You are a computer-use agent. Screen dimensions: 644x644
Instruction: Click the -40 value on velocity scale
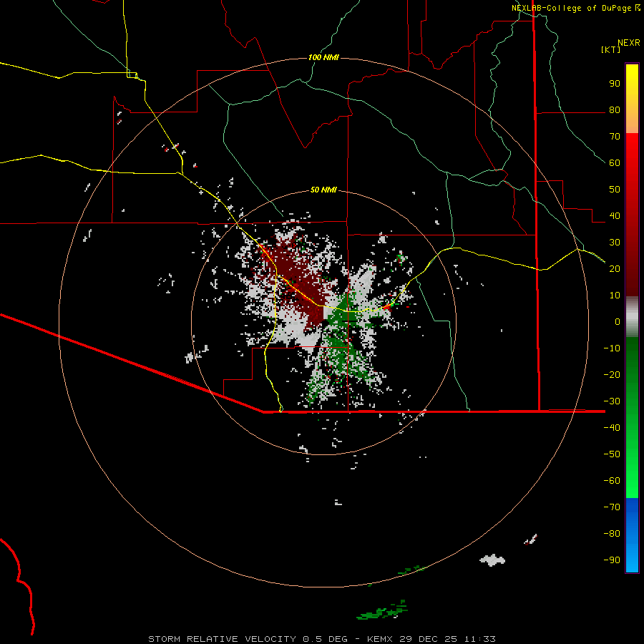[x=612, y=428]
